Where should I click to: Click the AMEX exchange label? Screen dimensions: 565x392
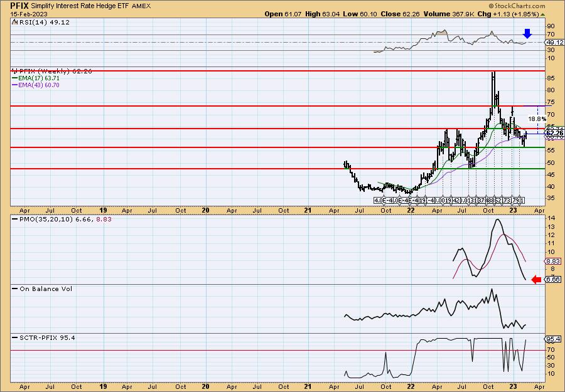141,6
